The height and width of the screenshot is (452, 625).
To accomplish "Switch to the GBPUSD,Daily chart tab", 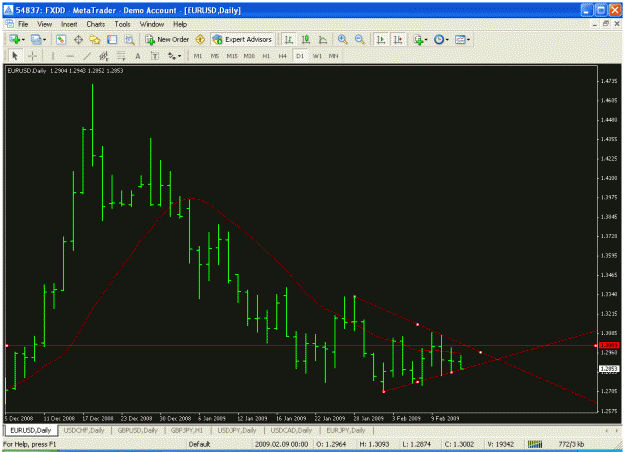I will (x=138, y=430).
